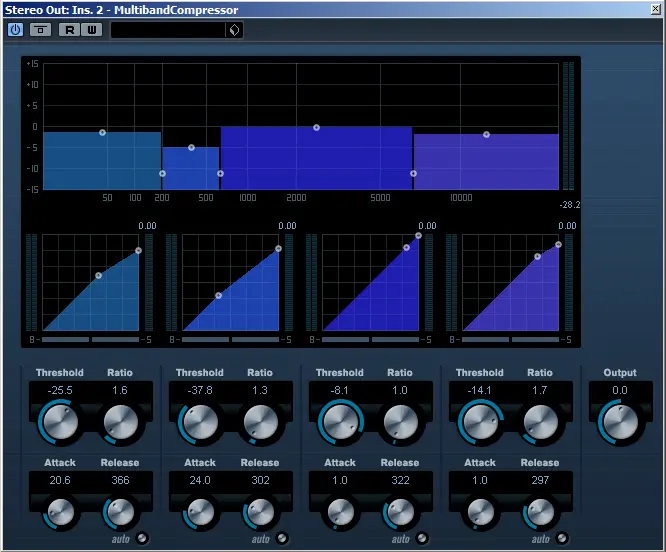
Task: Toggle the plugin power/activate button
Action: tap(15, 30)
